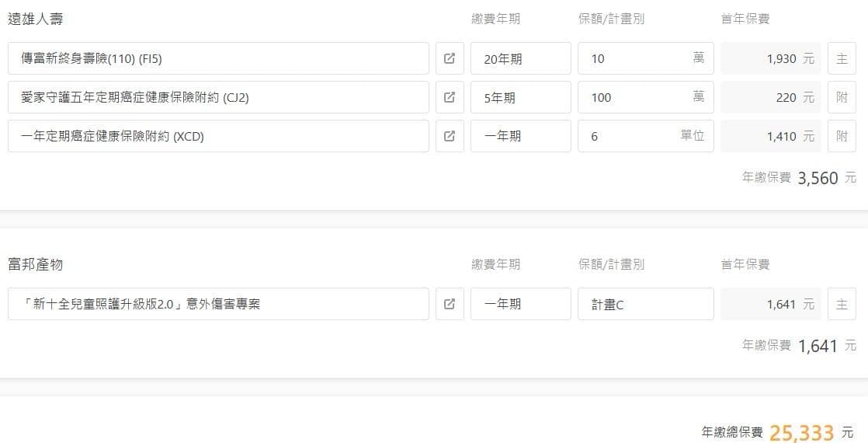The image size is (868, 443).
Task: Click the product name field 一年定期癌症健康保險附約 (XCD)
Action: (218, 136)
